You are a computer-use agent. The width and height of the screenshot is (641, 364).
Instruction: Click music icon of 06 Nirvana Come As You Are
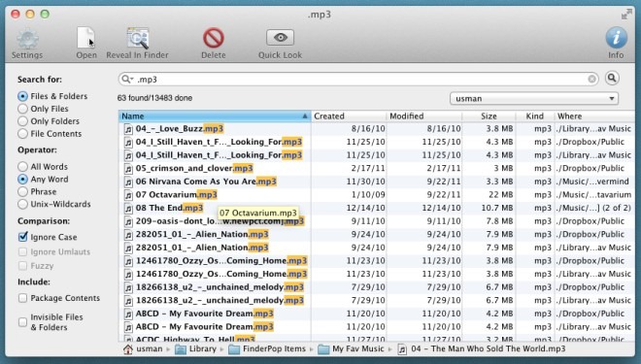[128, 182]
